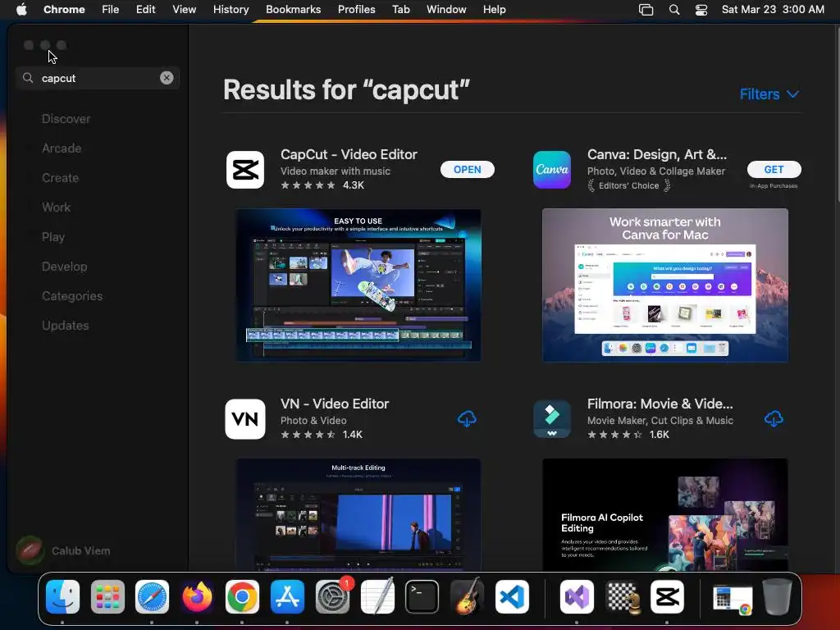
Task: Go to Categories in sidebar
Action: (x=72, y=295)
